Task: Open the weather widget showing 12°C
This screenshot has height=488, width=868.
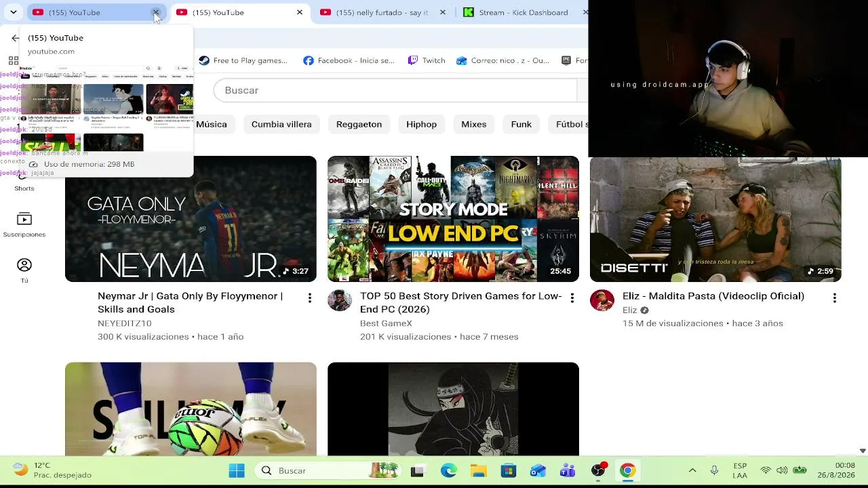Action: point(53,470)
